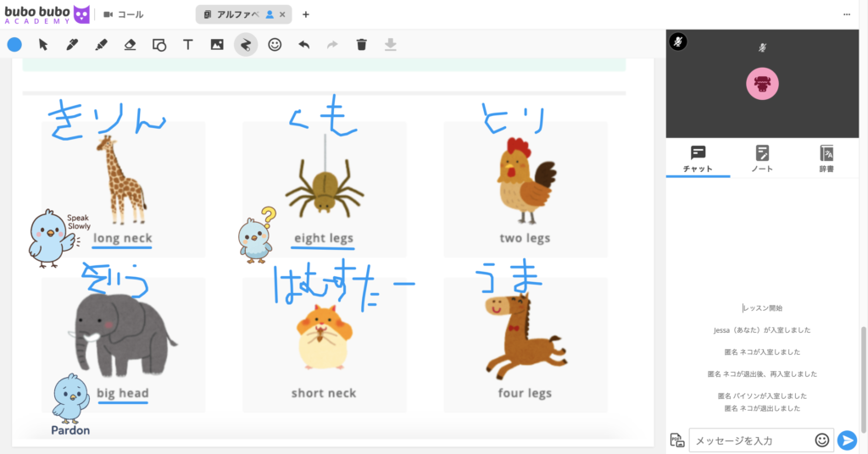The width and height of the screenshot is (868, 454).
Task: Click the 'long neck' caption
Action: 122,238
